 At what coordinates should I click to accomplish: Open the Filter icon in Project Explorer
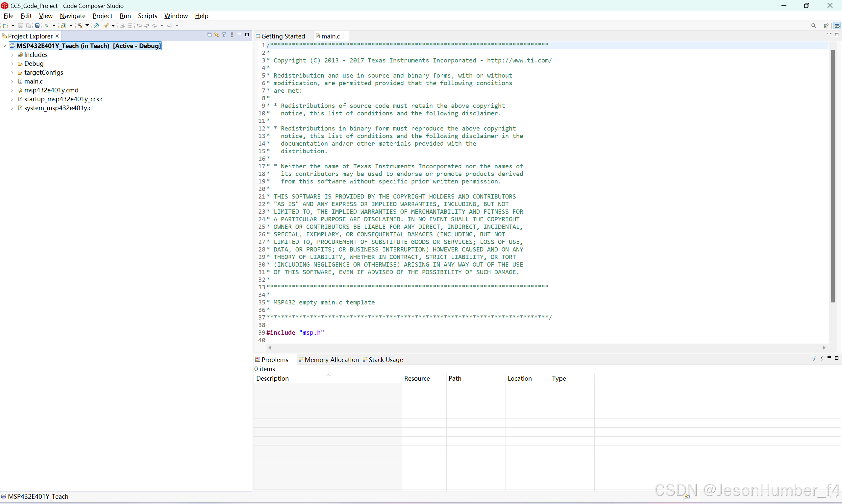point(224,34)
